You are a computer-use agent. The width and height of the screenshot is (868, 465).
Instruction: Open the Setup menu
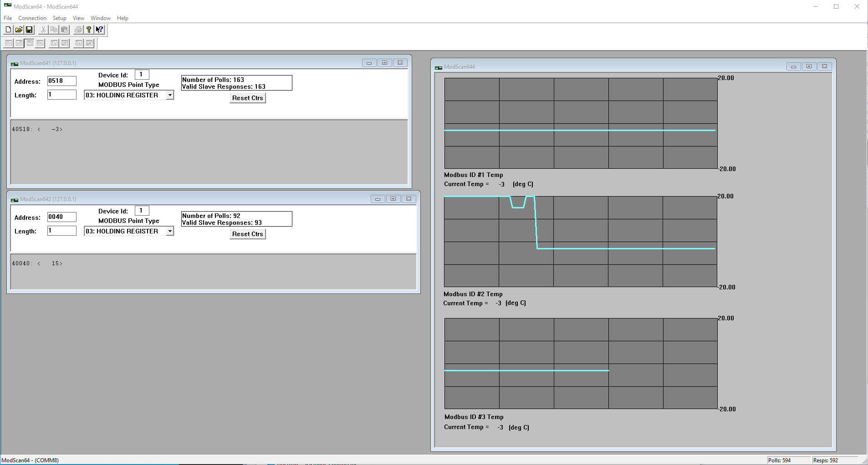pos(60,18)
